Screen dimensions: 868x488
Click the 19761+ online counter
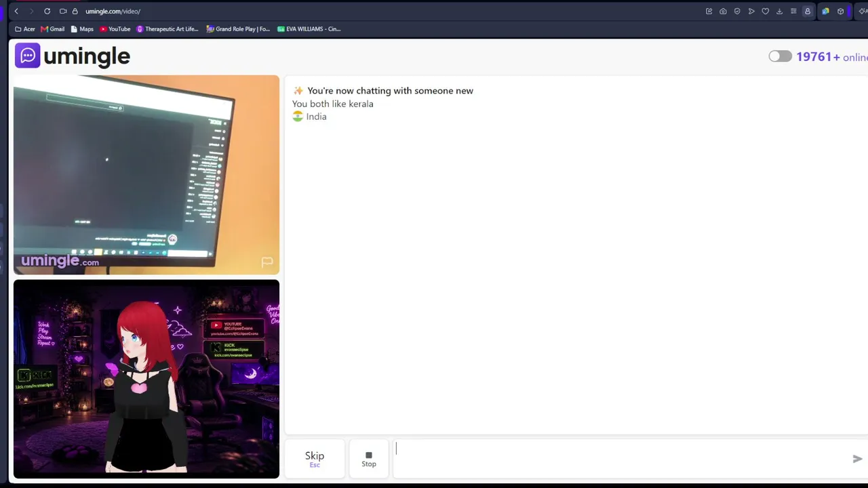click(832, 57)
